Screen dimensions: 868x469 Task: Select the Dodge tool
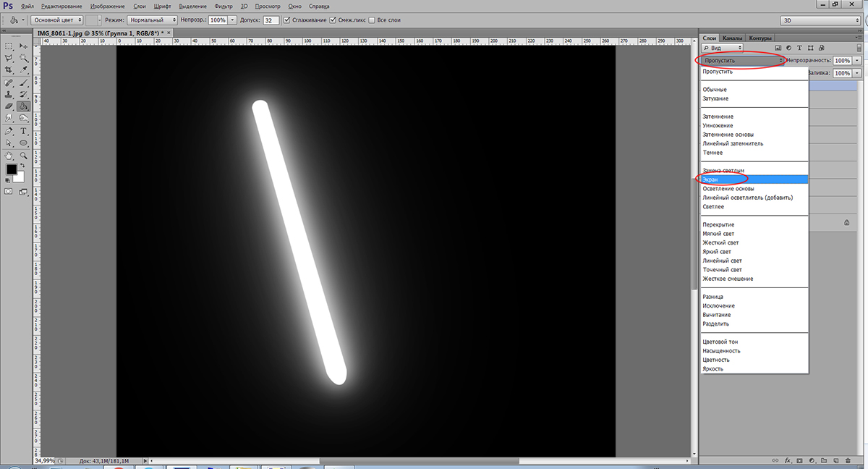click(24, 117)
